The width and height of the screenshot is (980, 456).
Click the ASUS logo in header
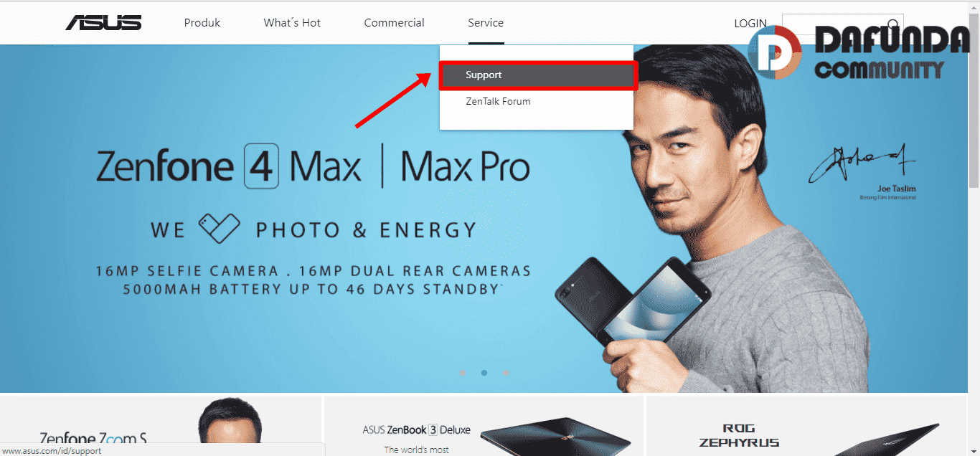103,23
